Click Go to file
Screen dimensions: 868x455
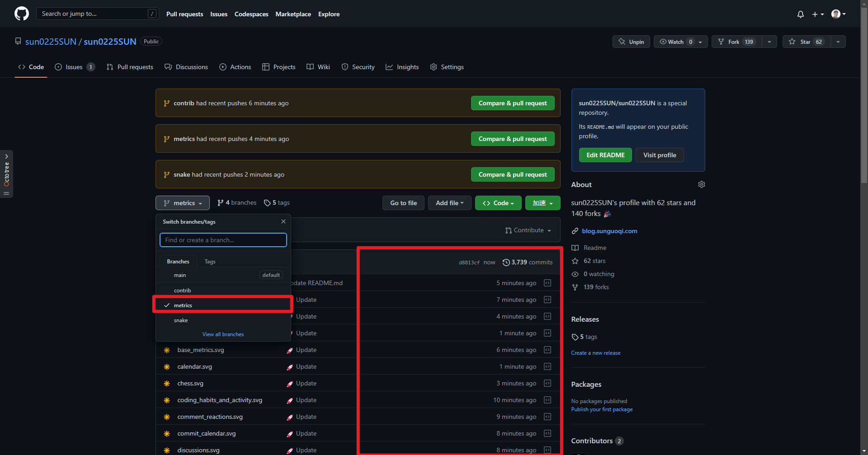[x=403, y=203]
